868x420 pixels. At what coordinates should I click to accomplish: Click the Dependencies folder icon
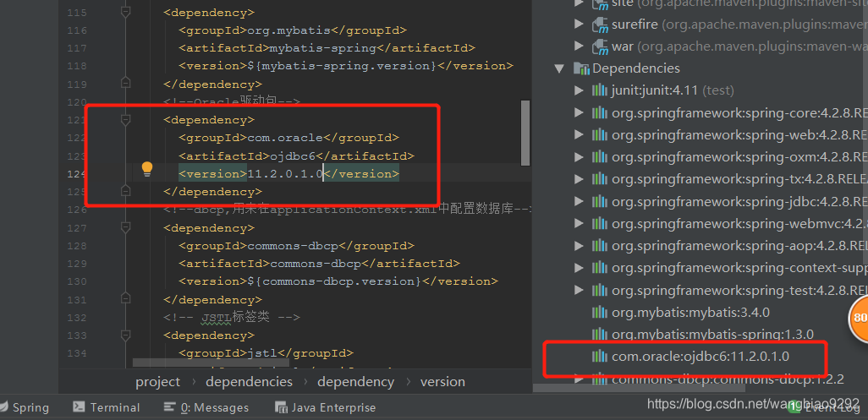[x=581, y=68]
